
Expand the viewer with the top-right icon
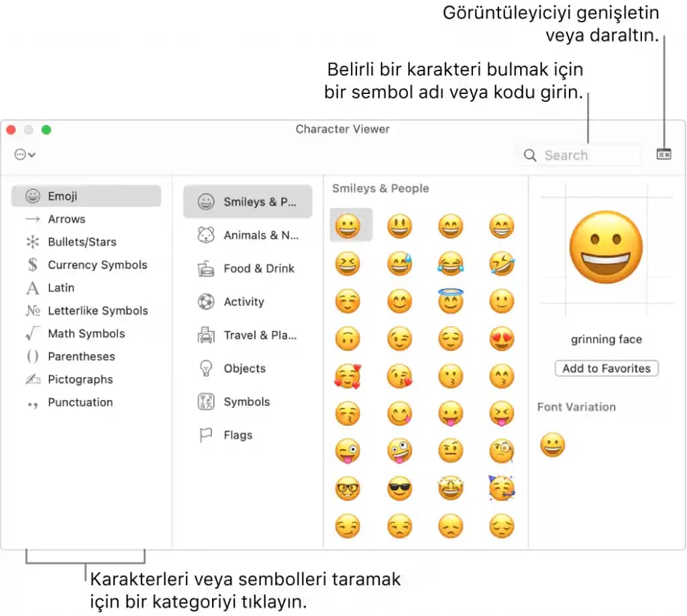664,154
